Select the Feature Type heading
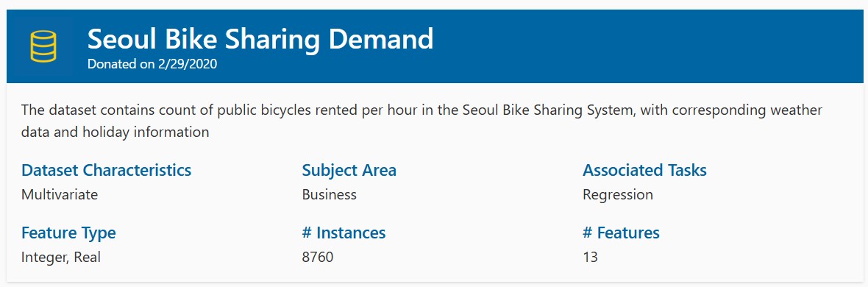 (68, 233)
